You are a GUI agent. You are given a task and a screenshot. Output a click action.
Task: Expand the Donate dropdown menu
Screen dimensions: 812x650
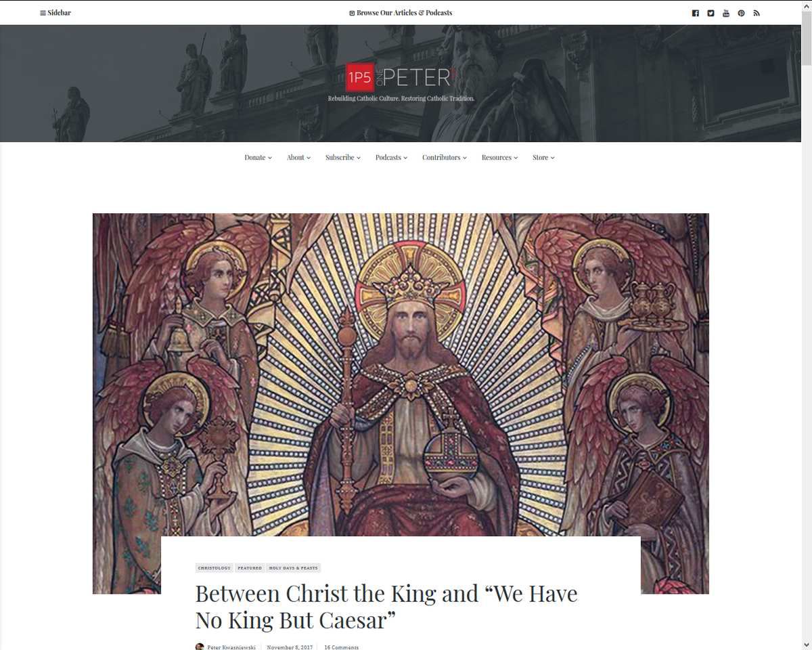(258, 158)
